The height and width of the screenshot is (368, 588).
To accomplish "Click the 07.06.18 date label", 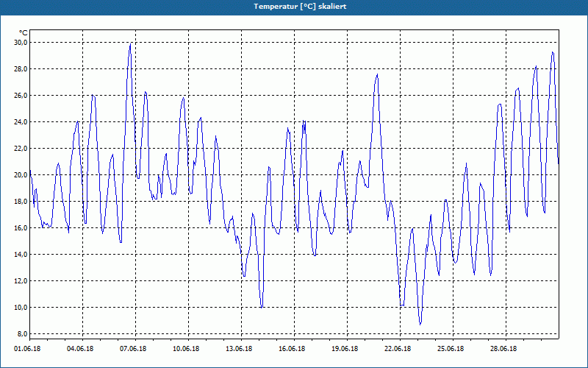I will (x=133, y=349).
